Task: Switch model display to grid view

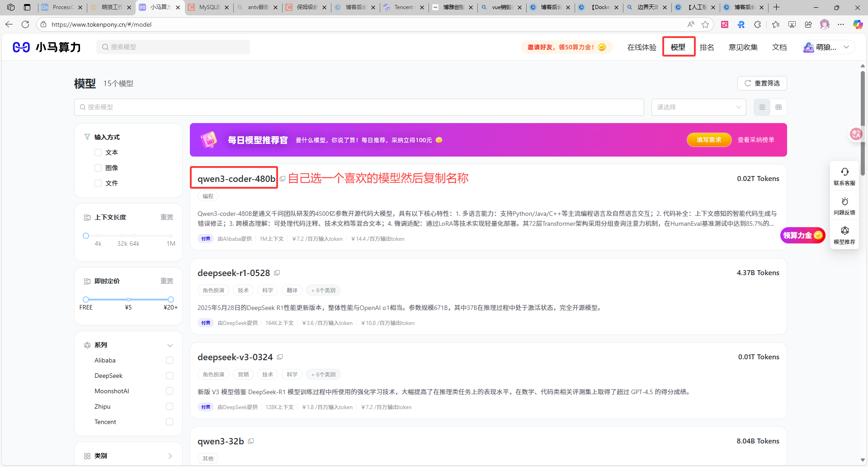Action: [778, 107]
